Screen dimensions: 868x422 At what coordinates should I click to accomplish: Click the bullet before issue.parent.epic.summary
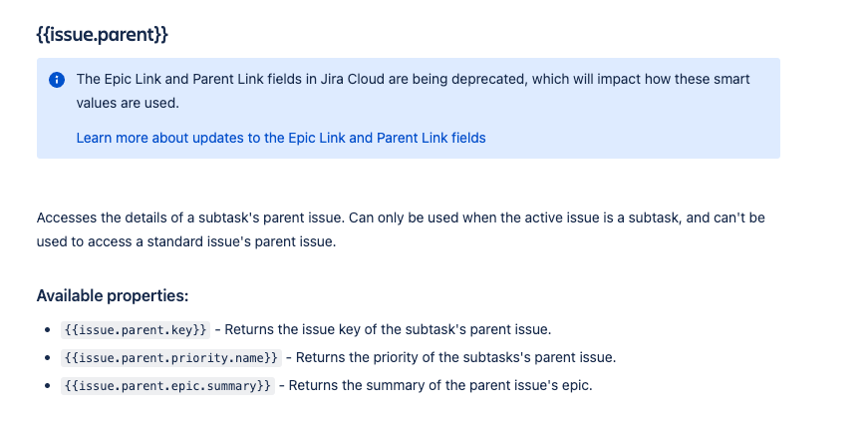pos(48,386)
